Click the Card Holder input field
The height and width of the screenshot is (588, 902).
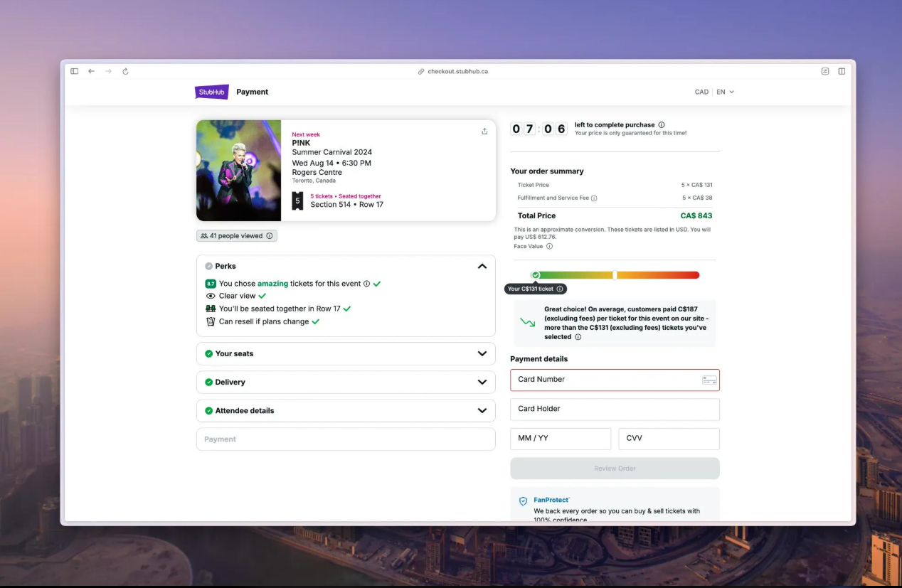[x=615, y=409]
